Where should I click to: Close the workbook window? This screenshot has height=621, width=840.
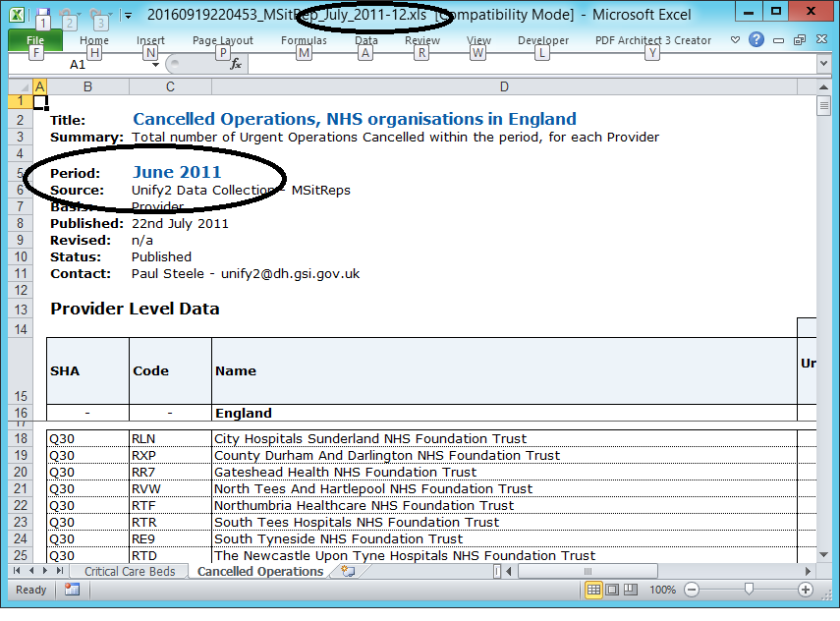pos(821,39)
